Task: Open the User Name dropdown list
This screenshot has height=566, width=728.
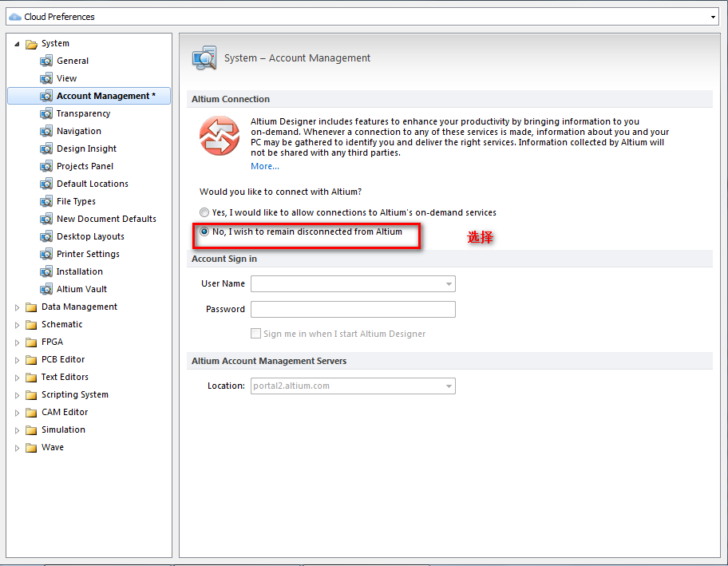Action: tap(449, 283)
